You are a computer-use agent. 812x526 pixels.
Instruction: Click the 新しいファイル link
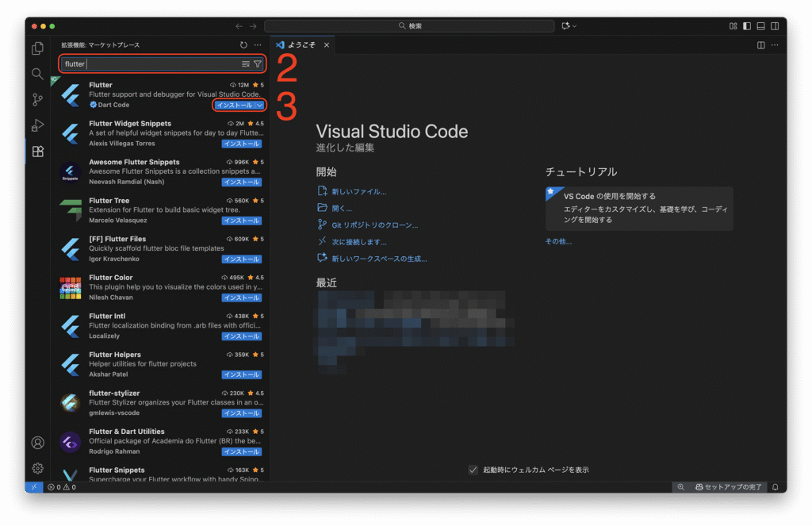pyautogui.click(x=358, y=191)
